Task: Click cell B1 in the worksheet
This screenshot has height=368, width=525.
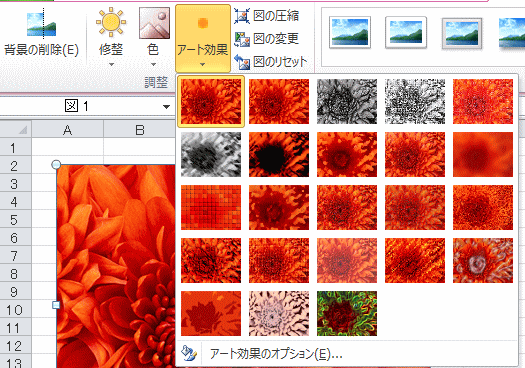Action: coord(140,147)
